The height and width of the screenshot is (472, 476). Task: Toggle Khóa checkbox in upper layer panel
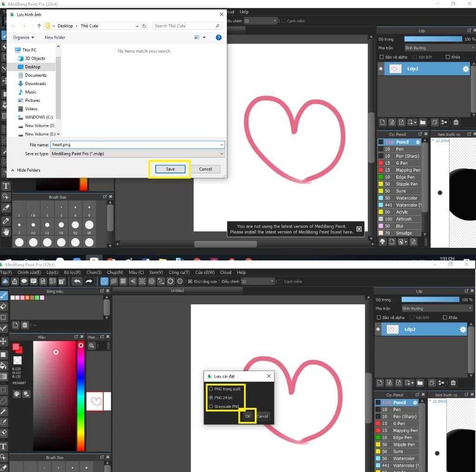click(x=448, y=57)
